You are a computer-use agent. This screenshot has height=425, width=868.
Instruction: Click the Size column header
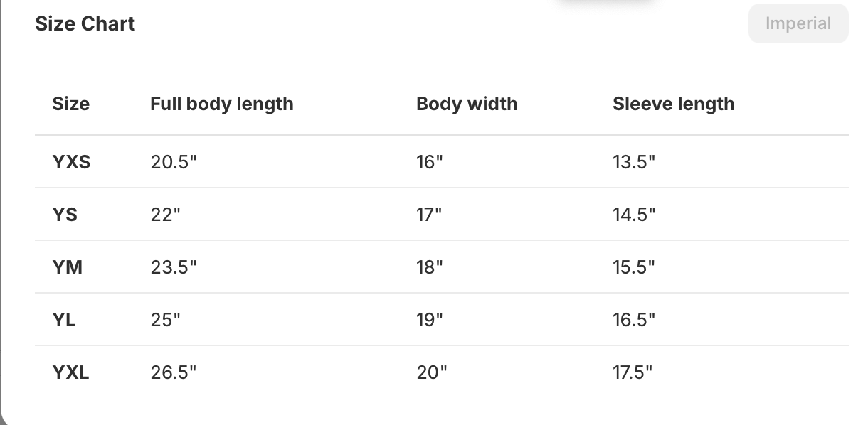[70, 104]
